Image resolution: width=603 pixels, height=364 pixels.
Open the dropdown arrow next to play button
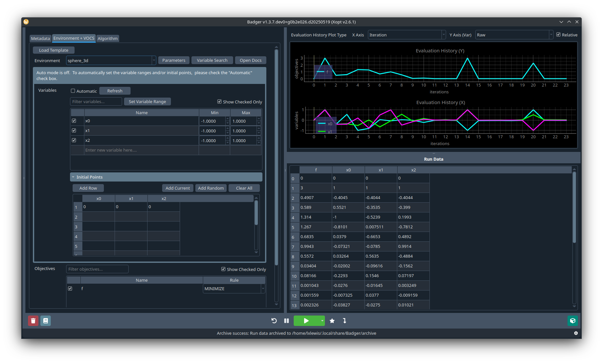322,321
